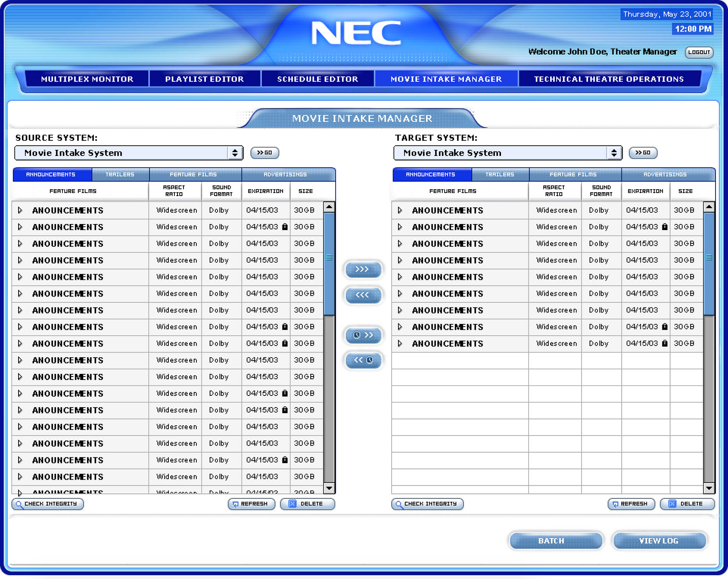Switch source list to Trailers tab
This screenshot has height=579, width=728.
pyautogui.click(x=120, y=174)
